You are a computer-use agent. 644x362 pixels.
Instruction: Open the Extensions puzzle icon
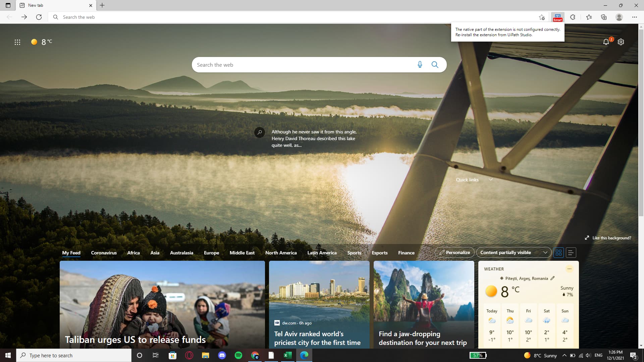point(573,17)
